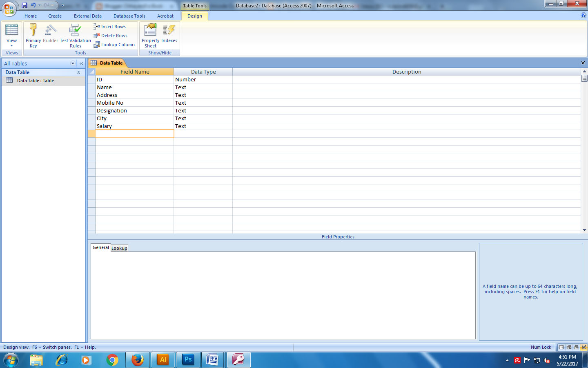Image resolution: width=588 pixels, height=368 pixels.
Task: Open the General properties tab
Action: [101, 247]
